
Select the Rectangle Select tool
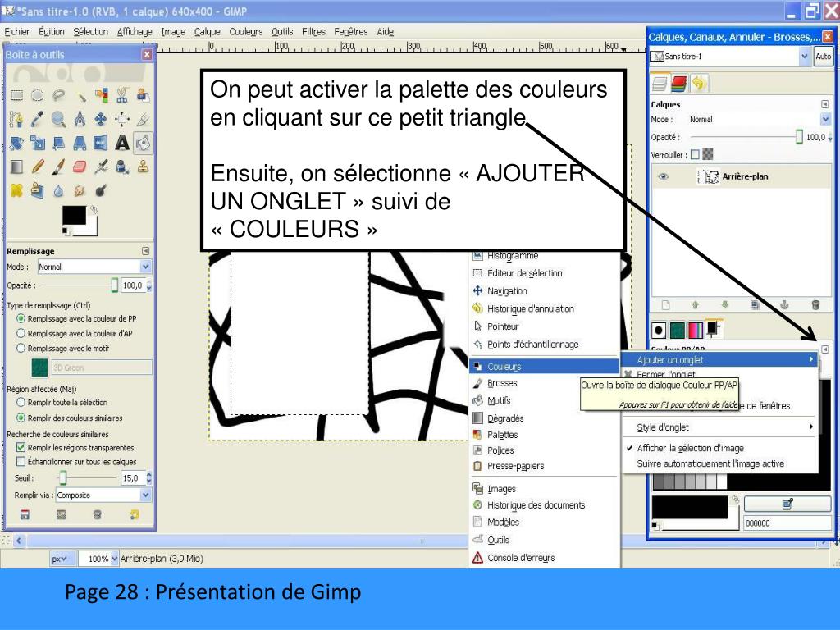(x=16, y=95)
